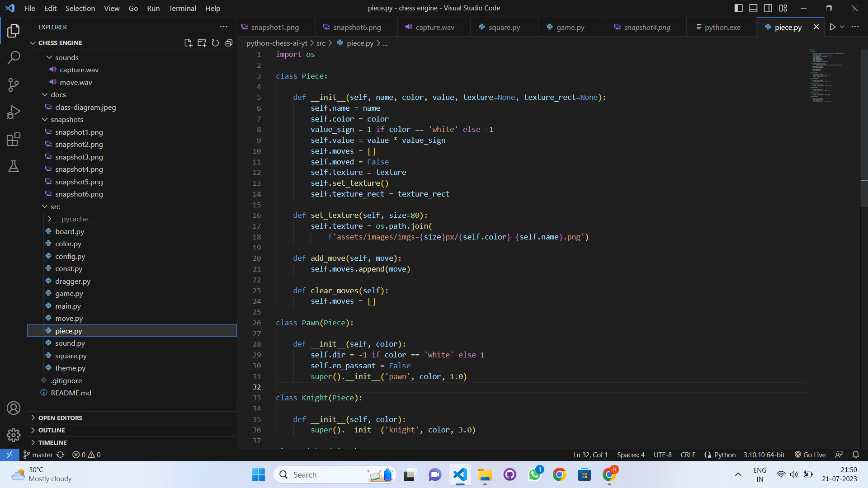Open the Testing flask view

14,166
